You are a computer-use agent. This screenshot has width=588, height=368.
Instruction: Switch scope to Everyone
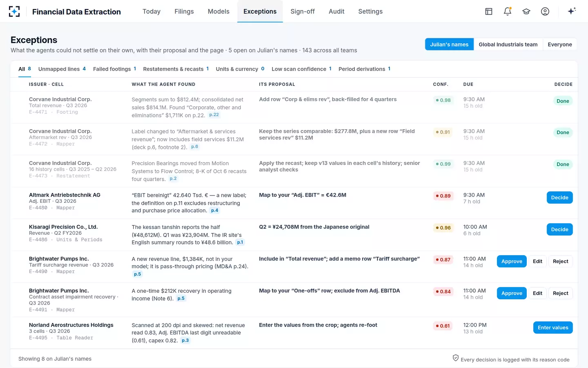point(560,45)
